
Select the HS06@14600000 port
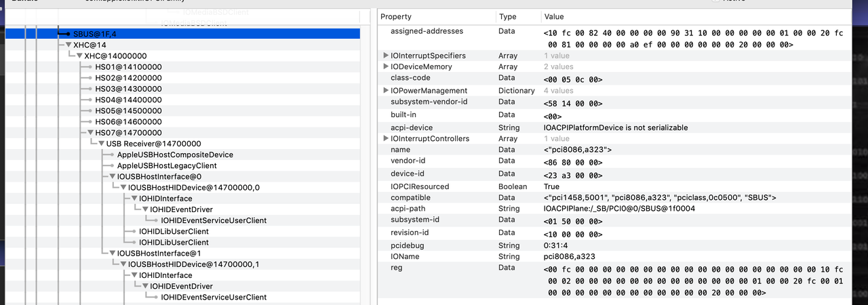(x=128, y=121)
